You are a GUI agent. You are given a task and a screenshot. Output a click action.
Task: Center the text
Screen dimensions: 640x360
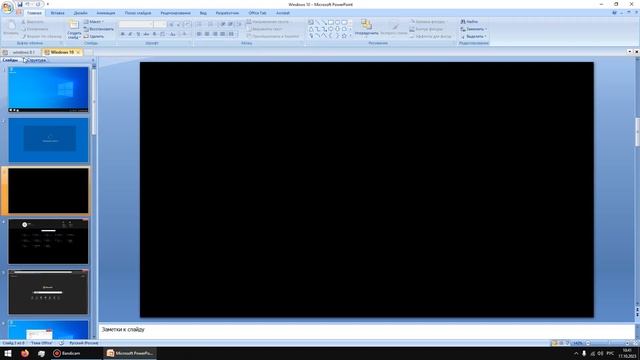tap(207, 34)
